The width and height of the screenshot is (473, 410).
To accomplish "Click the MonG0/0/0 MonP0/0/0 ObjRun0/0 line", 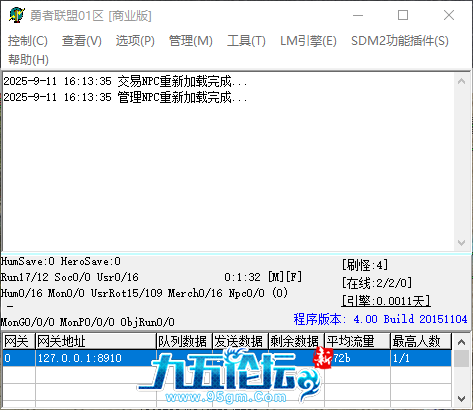I will pos(88,322).
